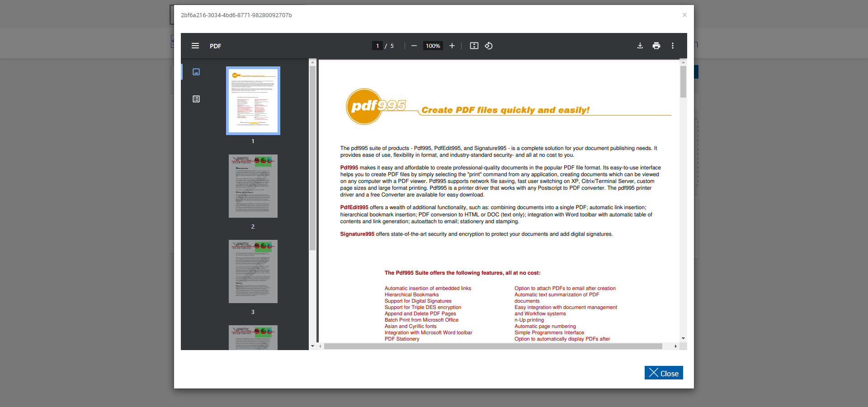Click 'Append and Delete PDF Pages' text
This screenshot has height=407, width=868.
420,313
